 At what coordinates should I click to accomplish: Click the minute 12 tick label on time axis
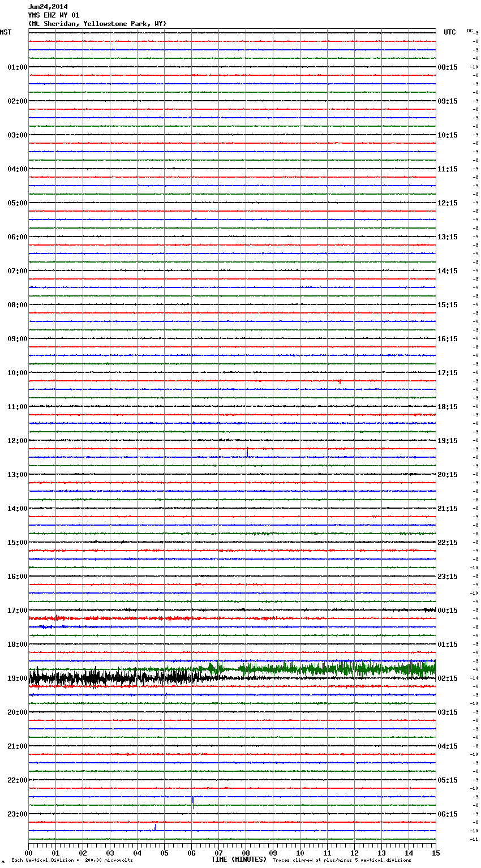tap(354, 853)
